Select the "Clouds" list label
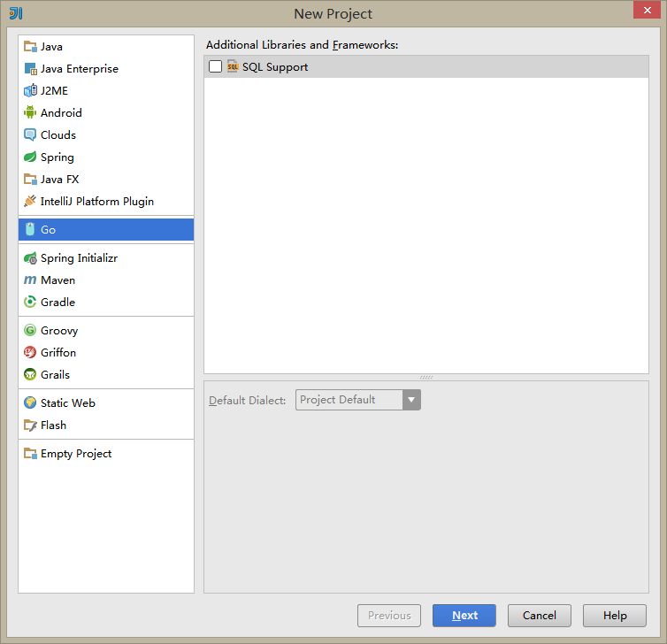This screenshot has width=667, height=644. pyautogui.click(x=58, y=134)
